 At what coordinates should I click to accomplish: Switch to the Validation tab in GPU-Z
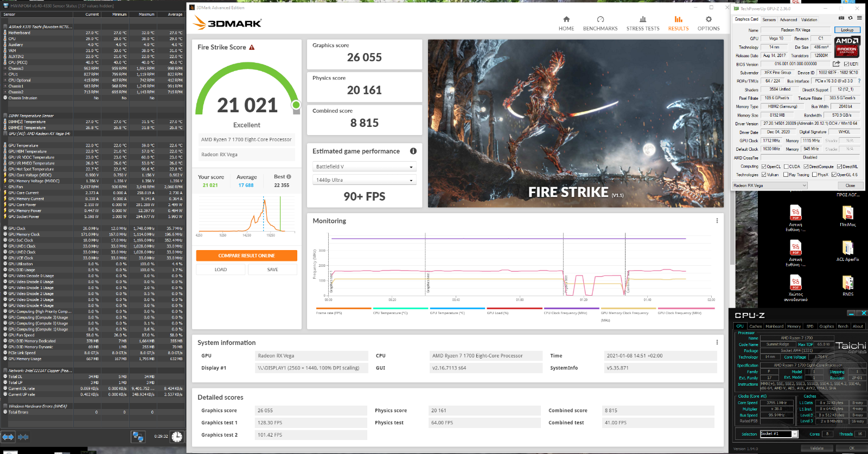[x=809, y=20]
